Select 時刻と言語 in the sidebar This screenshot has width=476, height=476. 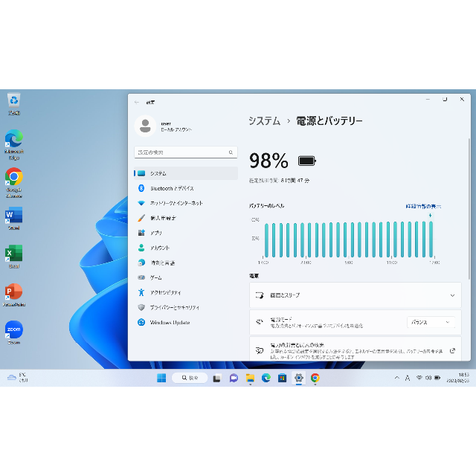(x=186, y=263)
